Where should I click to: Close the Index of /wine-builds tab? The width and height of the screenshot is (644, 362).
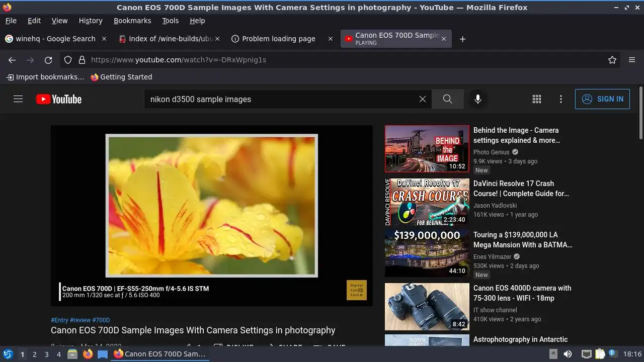click(217, 39)
